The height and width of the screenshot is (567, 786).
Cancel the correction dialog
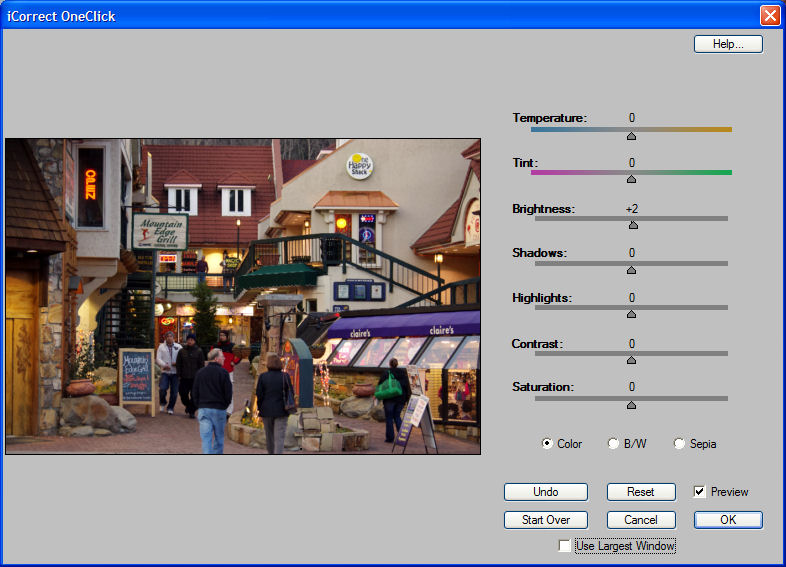(641, 520)
